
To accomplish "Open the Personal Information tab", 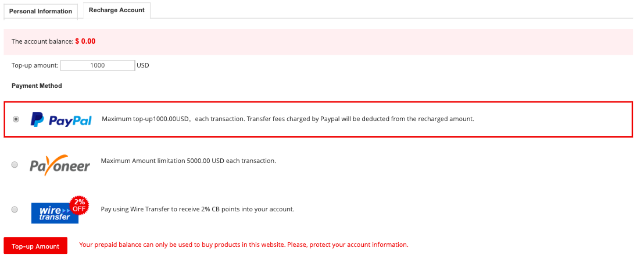I will 41,11.
